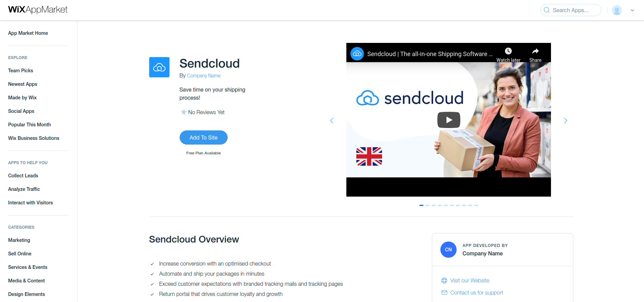The height and width of the screenshot is (302, 644).
Task: Click the Company Name developer link
Action: pyautogui.click(x=204, y=76)
